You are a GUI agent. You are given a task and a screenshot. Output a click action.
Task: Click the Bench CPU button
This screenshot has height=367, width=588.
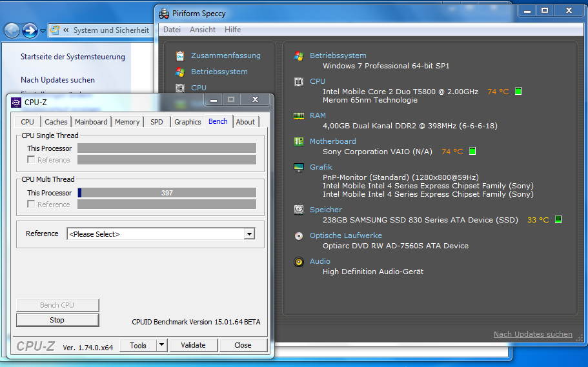(57, 305)
